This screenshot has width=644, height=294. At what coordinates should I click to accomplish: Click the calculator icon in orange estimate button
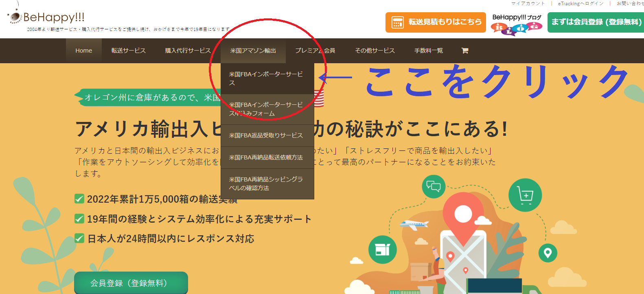(397, 22)
